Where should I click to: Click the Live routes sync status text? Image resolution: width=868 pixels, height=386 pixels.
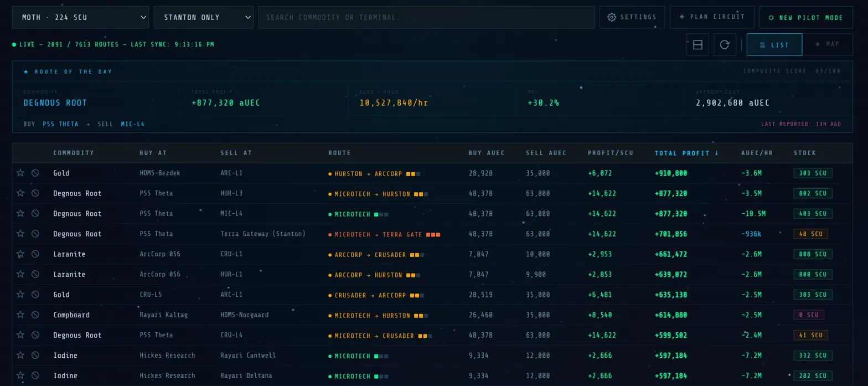[x=113, y=44]
